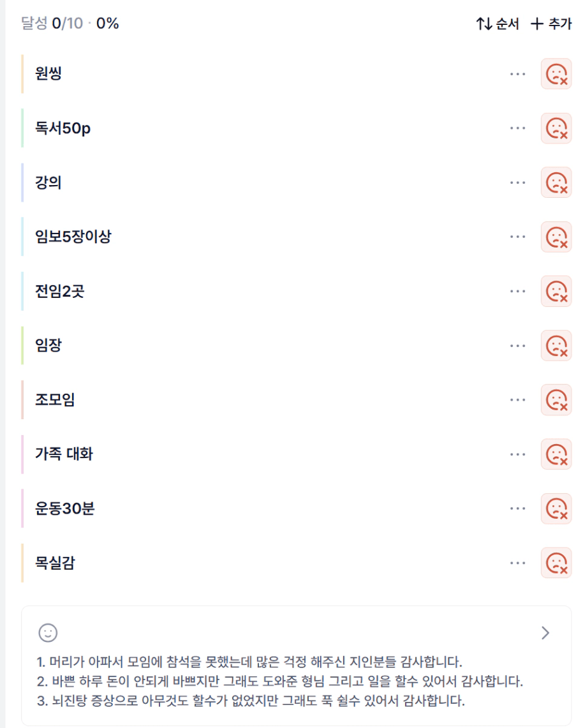Toggle completion status for 독서50p
The height and width of the screenshot is (728, 576).
[x=556, y=128]
